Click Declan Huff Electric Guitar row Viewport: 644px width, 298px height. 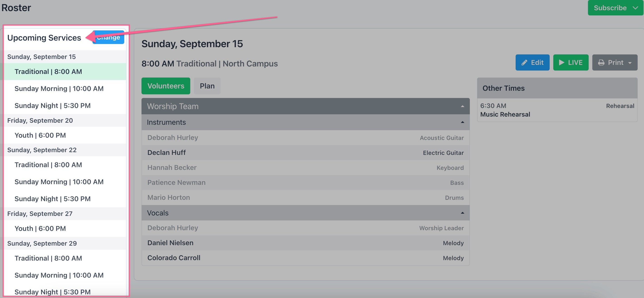(x=305, y=153)
